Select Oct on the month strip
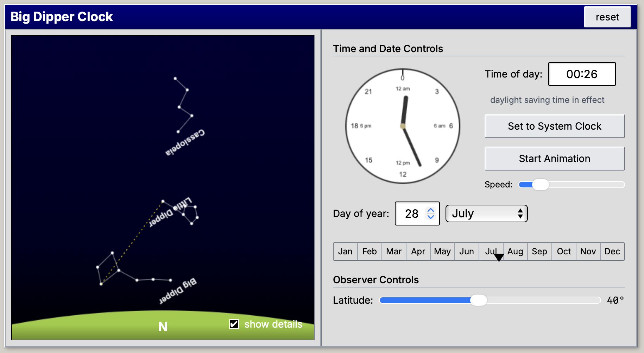The image size is (644, 353). click(564, 252)
